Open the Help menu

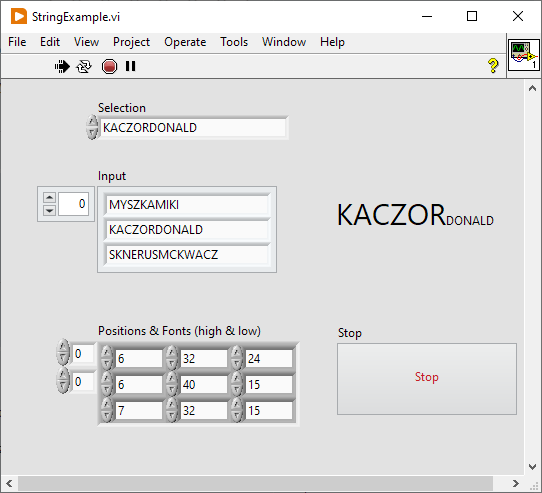[x=332, y=42]
